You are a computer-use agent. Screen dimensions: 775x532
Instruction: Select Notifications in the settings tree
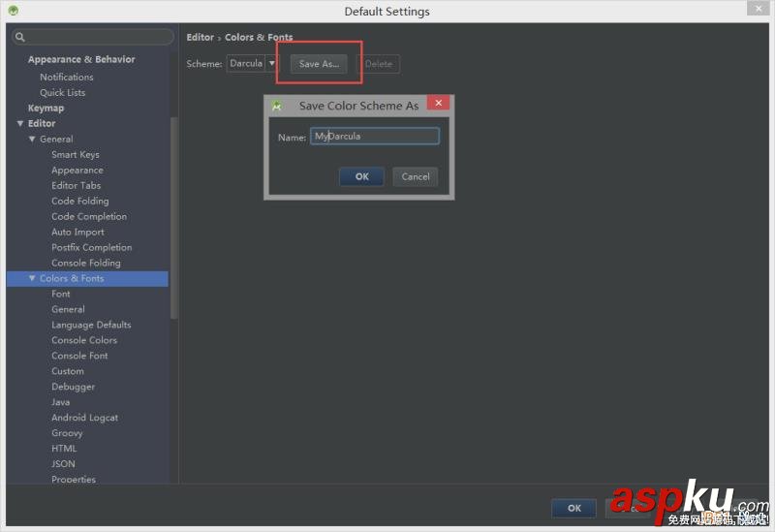coord(67,78)
